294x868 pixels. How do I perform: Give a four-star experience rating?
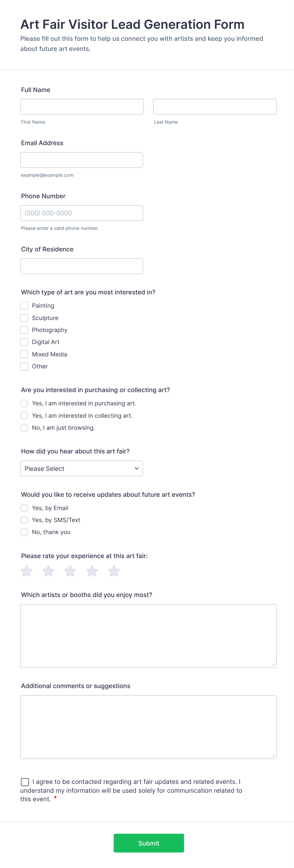point(92,571)
